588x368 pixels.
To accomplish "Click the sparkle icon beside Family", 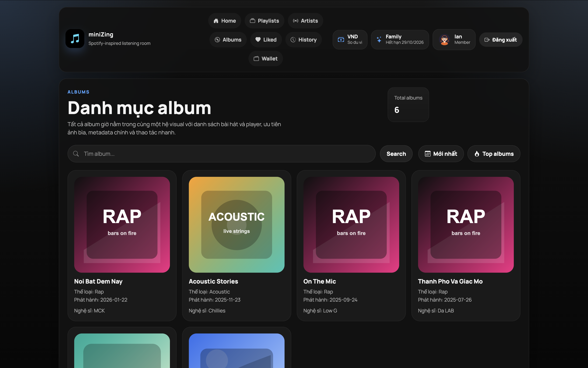I will tap(379, 39).
